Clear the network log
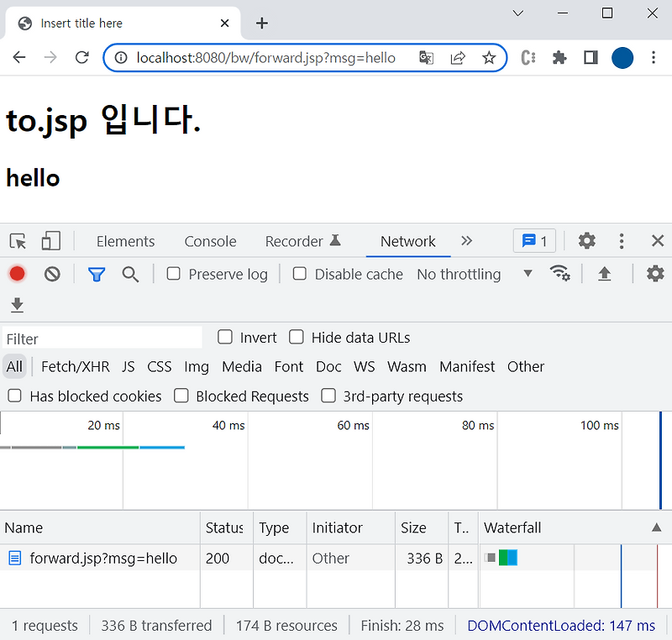The height and width of the screenshot is (640, 672). tap(51, 274)
